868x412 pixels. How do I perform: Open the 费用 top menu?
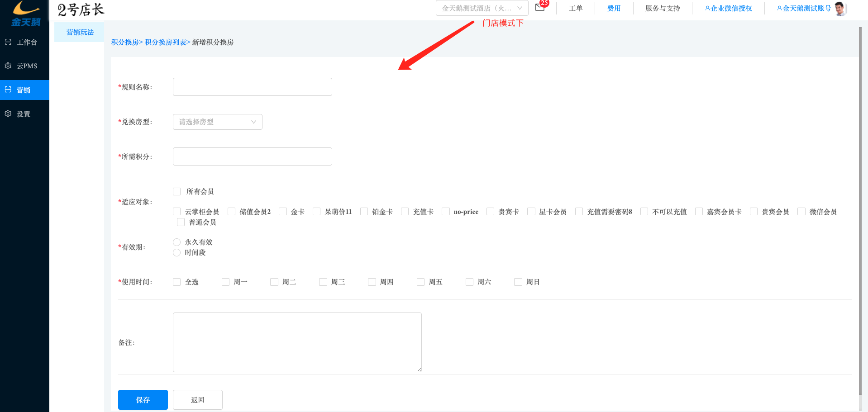click(614, 8)
